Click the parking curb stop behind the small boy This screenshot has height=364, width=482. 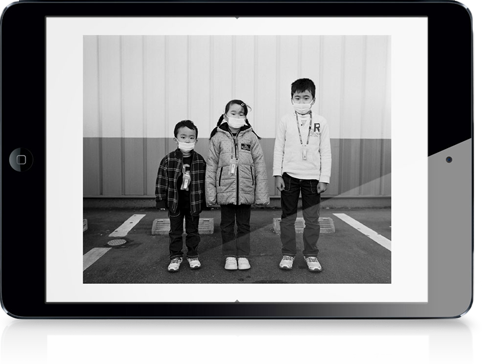pyautogui.click(x=183, y=226)
